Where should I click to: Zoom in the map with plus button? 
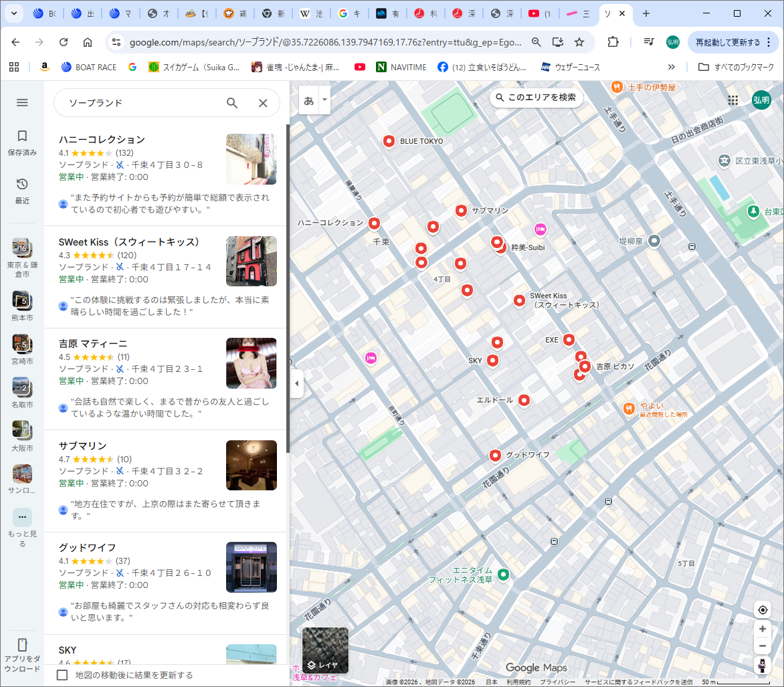[x=762, y=629]
